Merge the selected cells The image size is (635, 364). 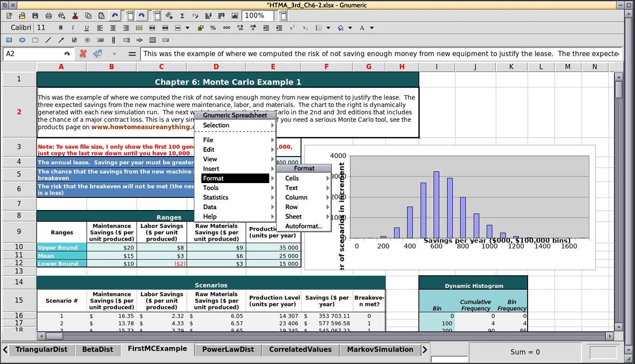[x=152, y=28]
